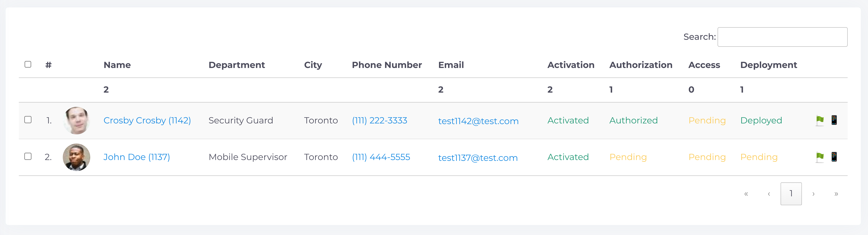The width and height of the screenshot is (868, 235).
Task: Go to the previous page of results
Action: 769,194
